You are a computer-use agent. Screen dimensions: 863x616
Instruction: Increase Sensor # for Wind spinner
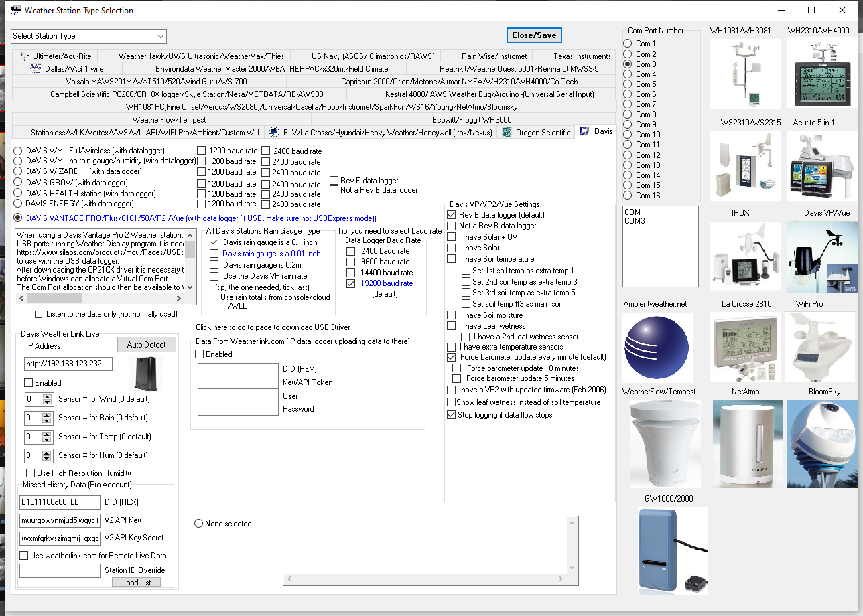[47, 396]
